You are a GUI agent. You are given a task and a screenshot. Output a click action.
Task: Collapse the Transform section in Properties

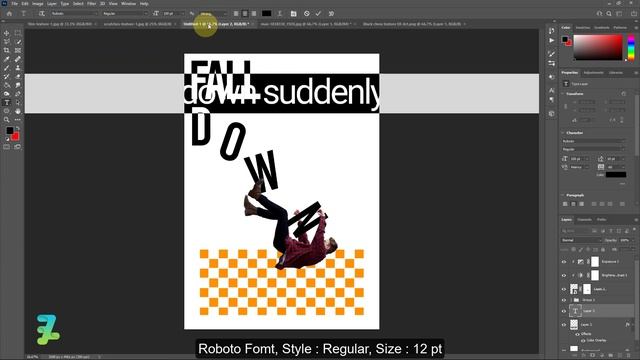point(563,94)
